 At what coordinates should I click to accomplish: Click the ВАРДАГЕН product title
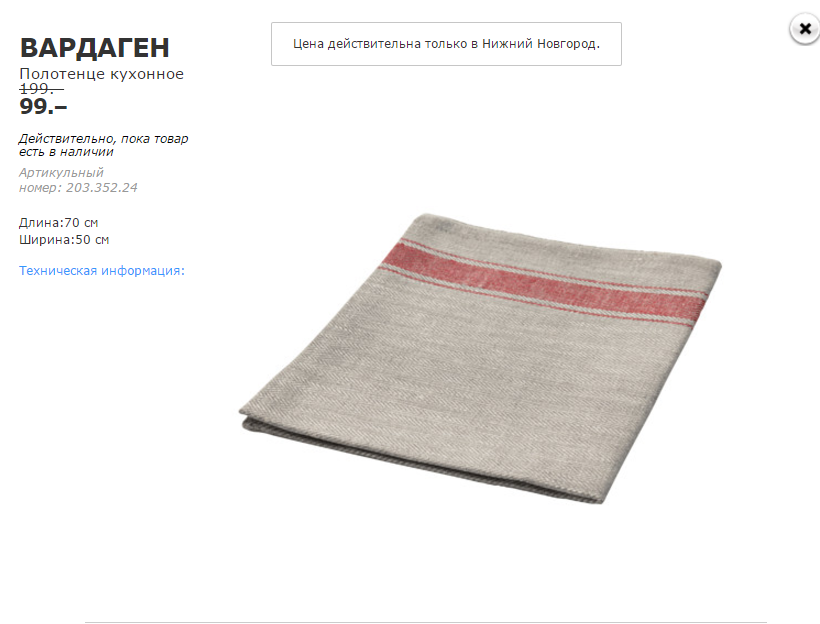tap(95, 48)
